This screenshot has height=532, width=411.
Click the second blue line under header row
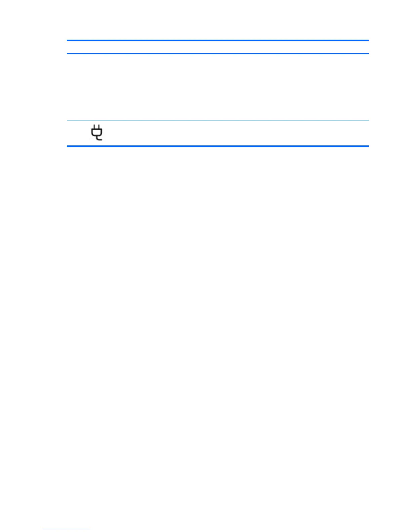tap(218, 53)
